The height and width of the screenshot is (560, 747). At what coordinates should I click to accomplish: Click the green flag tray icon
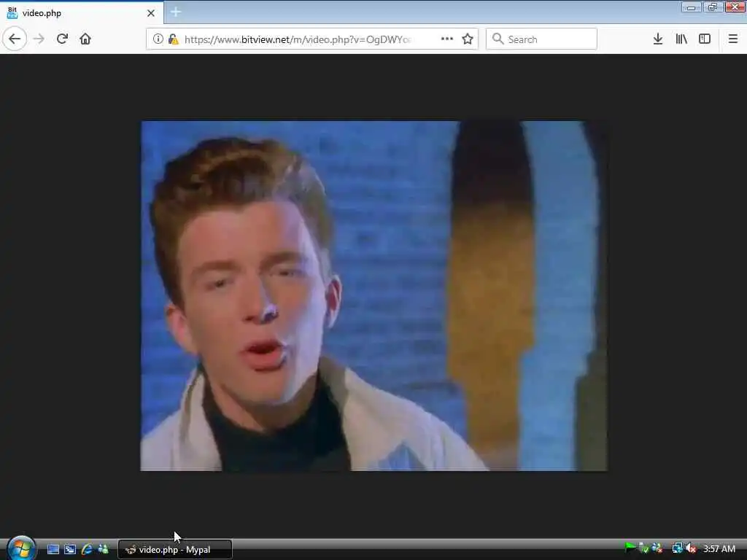[x=630, y=548]
